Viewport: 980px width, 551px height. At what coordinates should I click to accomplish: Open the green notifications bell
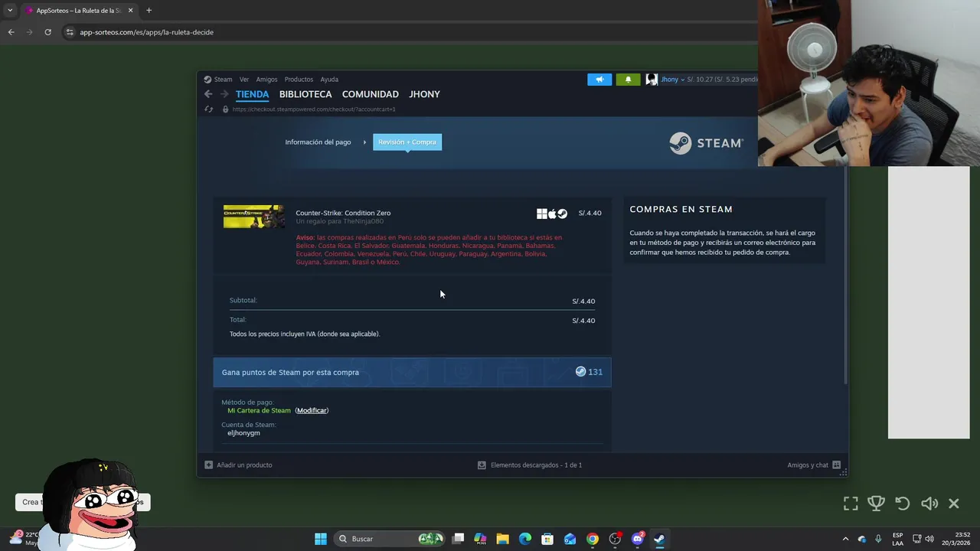point(628,80)
